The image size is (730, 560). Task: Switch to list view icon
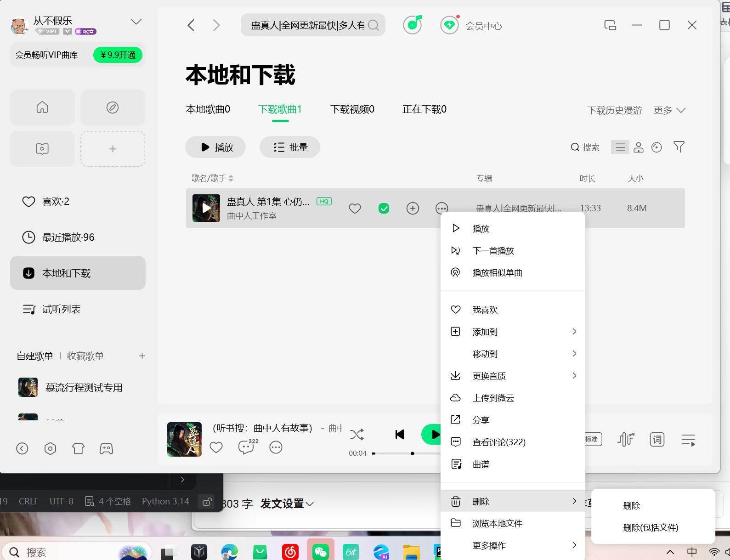620,147
